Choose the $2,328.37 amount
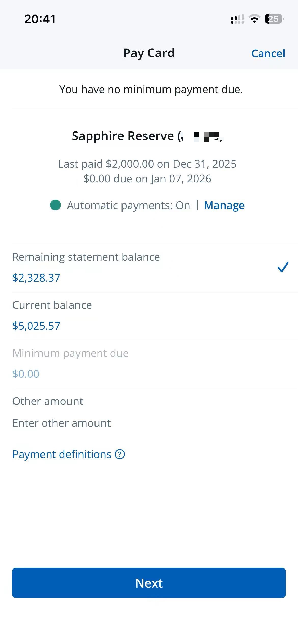298x644 pixels. [x=36, y=278]
